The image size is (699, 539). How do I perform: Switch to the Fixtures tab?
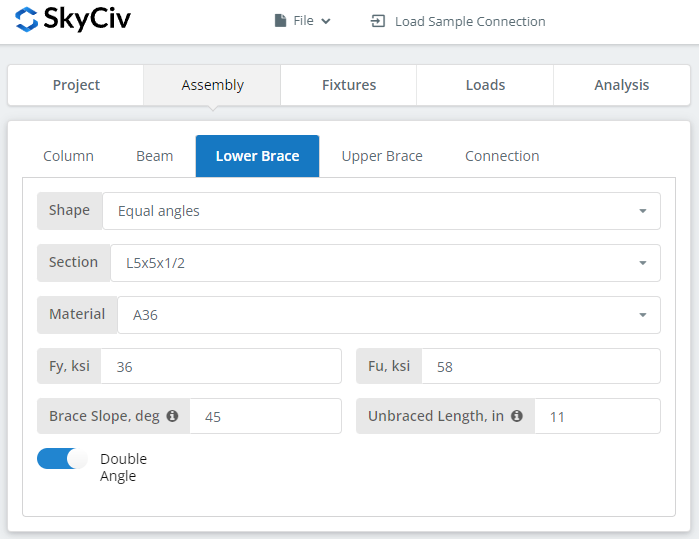349,85
